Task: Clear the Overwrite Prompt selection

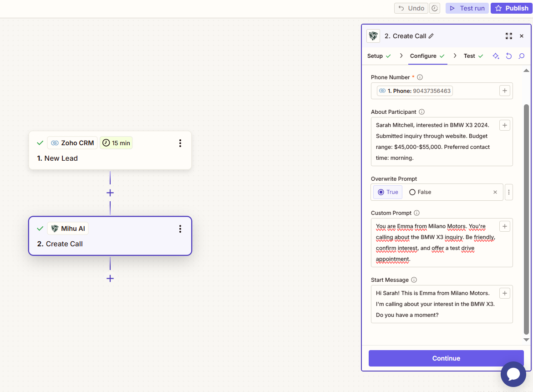Action: [495, 192]
